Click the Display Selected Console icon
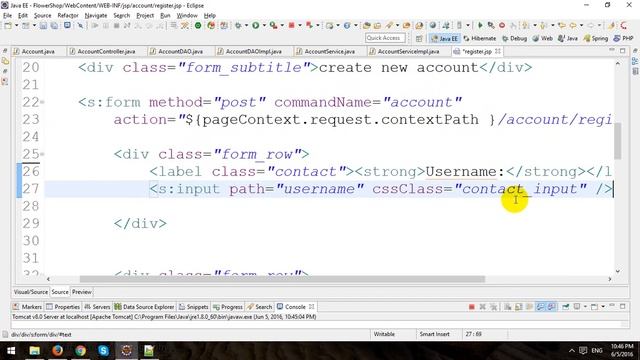 coord(577,307)
